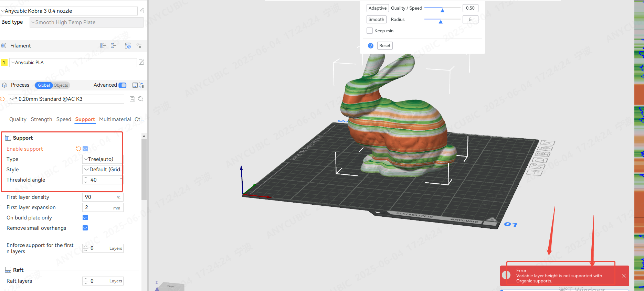This screenshot has height=291, width=644.
Task: Uncheck the Enable support checkbox
Action: pyautogui.click(x=85, y=149)
